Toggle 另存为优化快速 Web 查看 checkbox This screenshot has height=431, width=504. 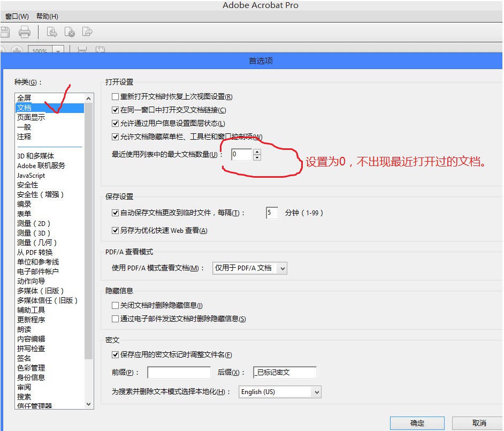click(115, 230)
